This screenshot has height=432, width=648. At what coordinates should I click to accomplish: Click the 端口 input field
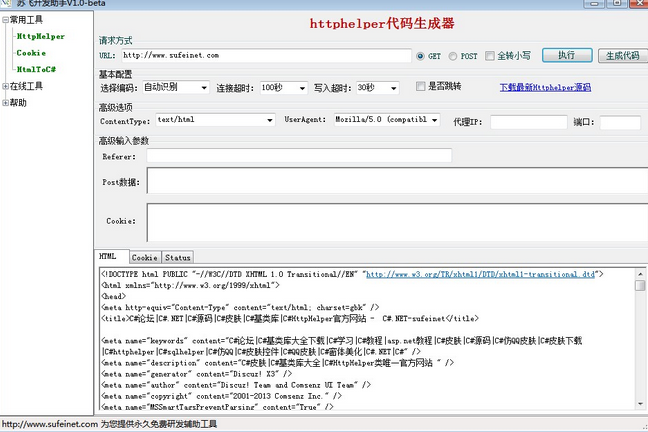coord(620,122)
